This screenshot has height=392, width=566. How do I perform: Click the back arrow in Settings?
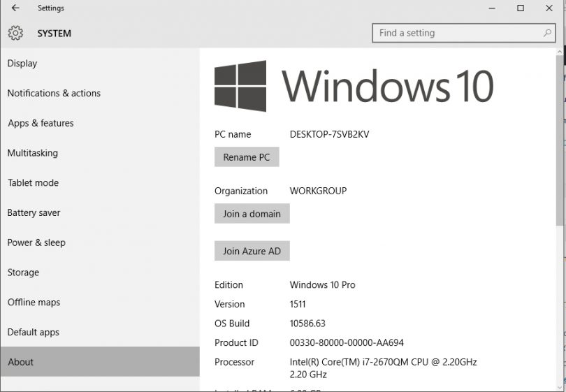tap(15, 8)
